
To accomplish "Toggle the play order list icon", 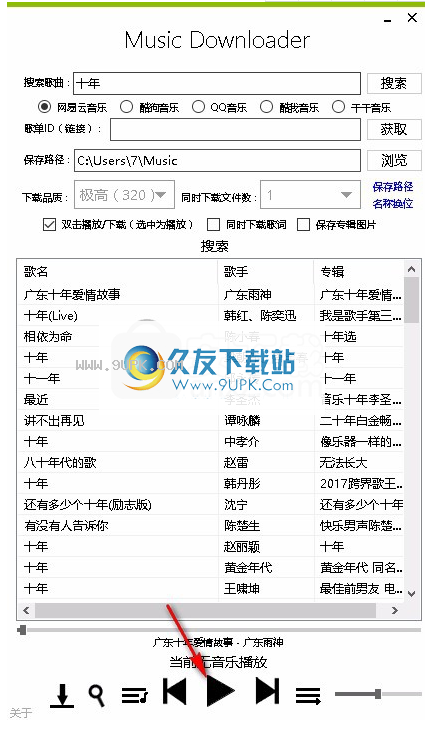I will [308, 695].
